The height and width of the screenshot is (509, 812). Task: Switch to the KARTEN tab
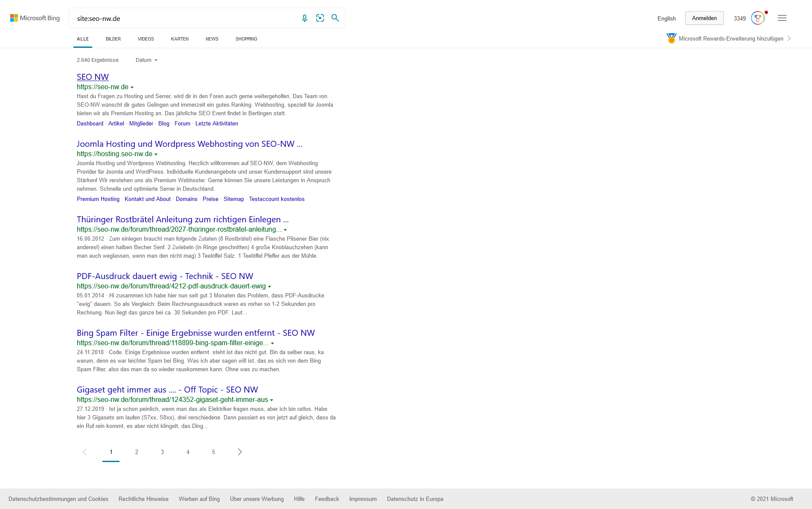180,39
